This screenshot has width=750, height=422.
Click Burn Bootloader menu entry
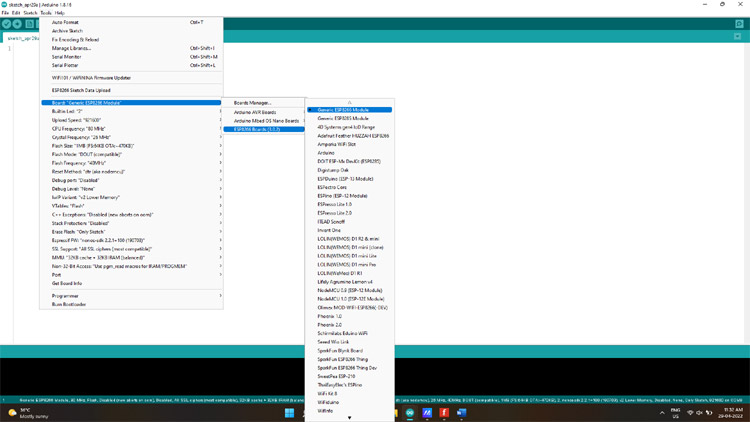click(131, 304)
